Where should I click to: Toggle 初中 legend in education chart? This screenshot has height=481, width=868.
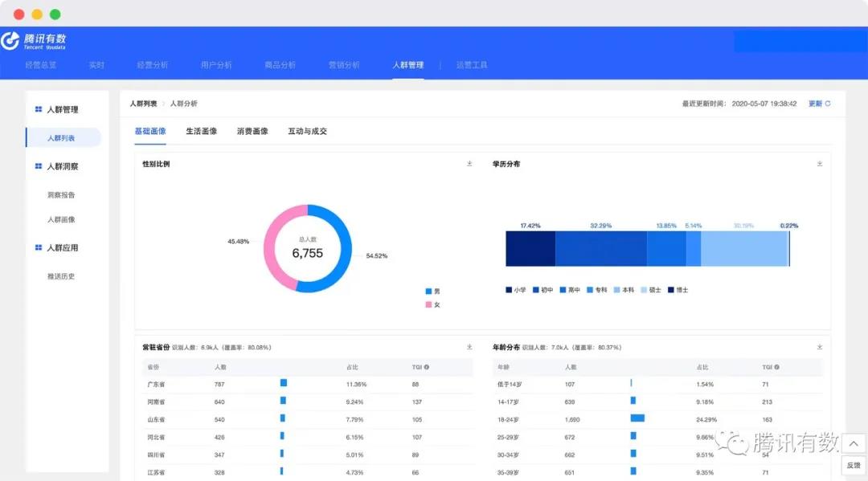(542, 290)
